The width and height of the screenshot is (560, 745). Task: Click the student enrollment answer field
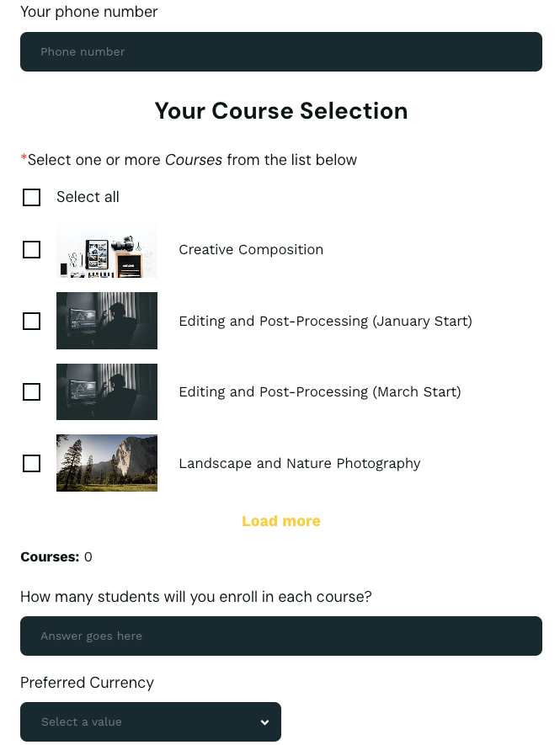pyautogui.click(x=280, y=636)
